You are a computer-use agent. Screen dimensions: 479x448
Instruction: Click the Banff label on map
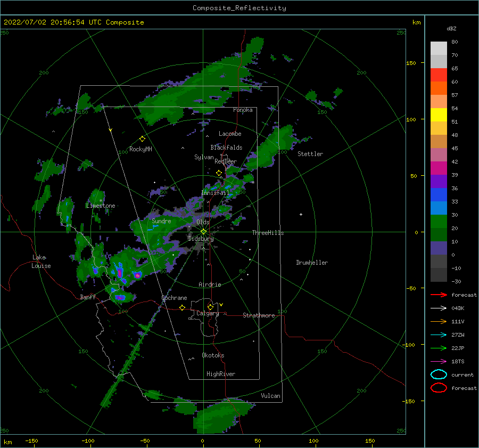point(88,297)
